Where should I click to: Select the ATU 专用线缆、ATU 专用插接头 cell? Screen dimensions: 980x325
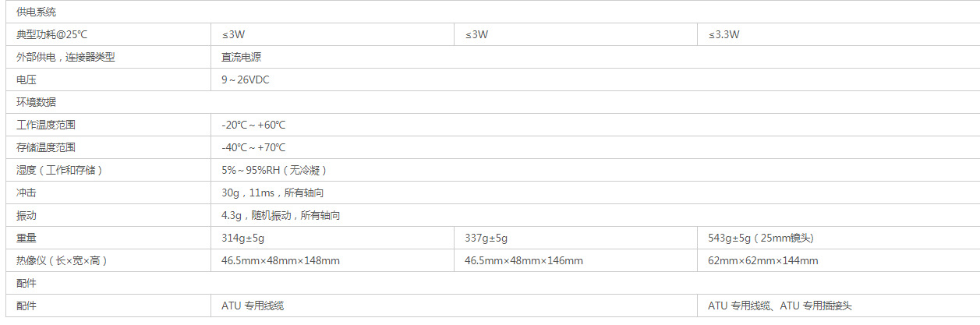tap(838, 306)
